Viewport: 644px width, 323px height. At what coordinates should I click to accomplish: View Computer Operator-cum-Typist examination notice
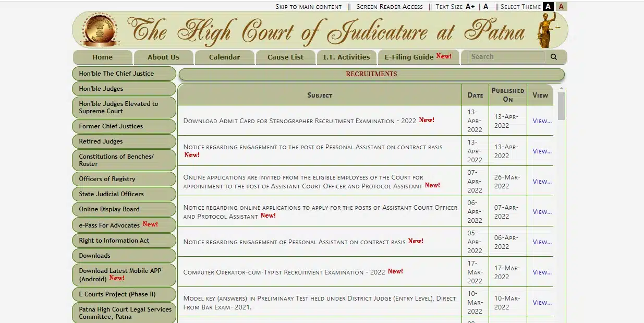point(542,272)
